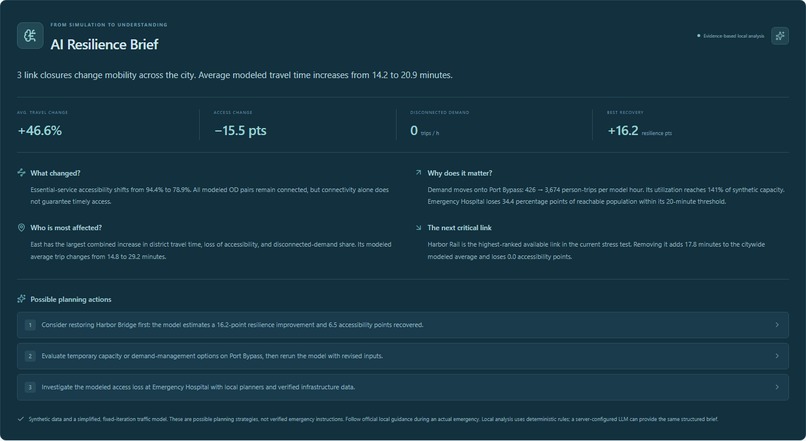Click the Synthetic data footer disclaimer text

[373, 419]
